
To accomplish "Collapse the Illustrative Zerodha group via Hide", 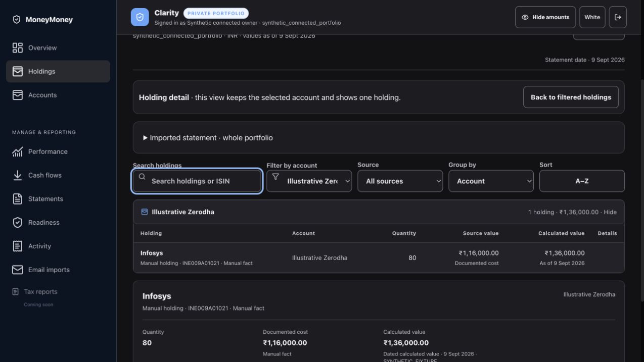I will [x=610, y=212].
